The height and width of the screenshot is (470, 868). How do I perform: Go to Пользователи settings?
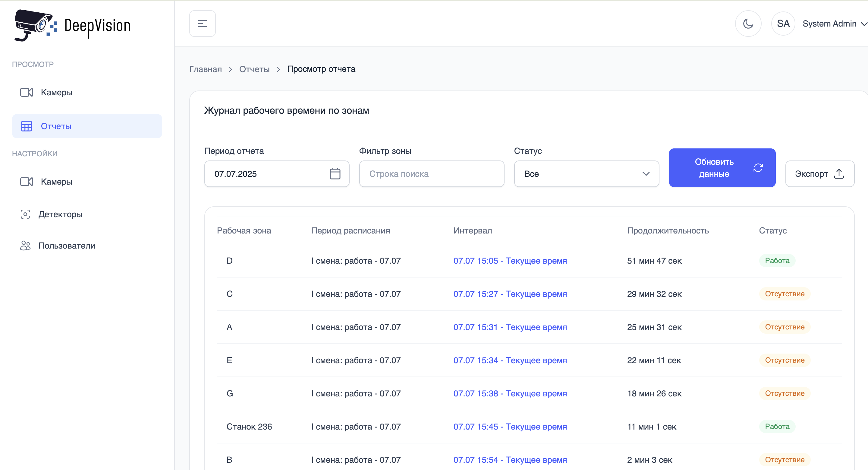pos(87,246)
